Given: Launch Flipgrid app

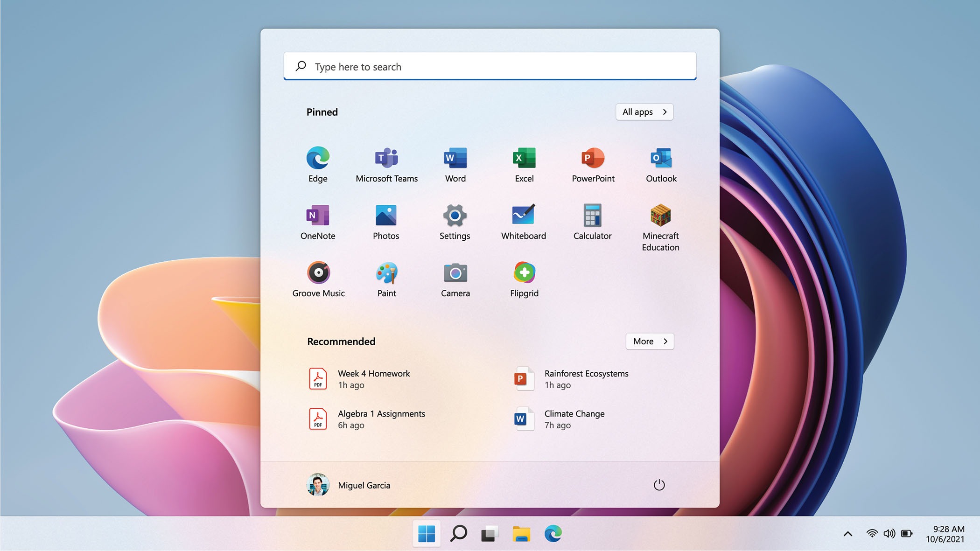Looking at the screenshot, I should click(x=524, y=278).
